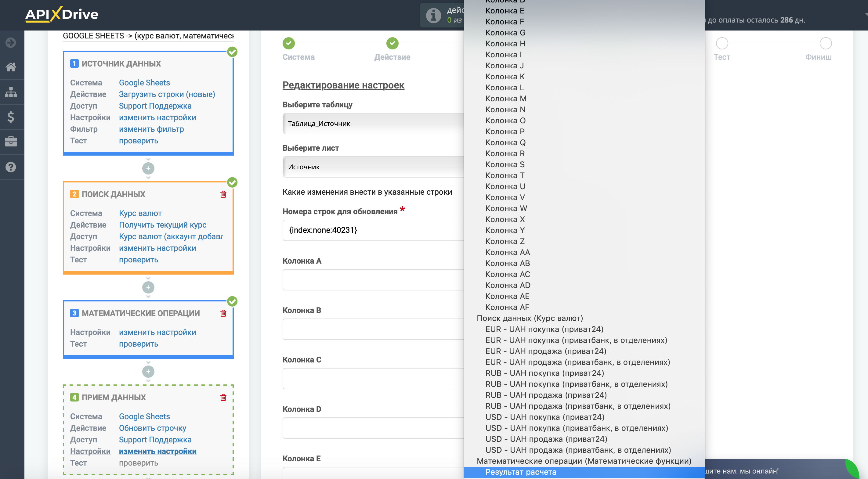This screenshot has height=479, width=868.
Task: Add step after Математические операции block
Action: (148, 372)
